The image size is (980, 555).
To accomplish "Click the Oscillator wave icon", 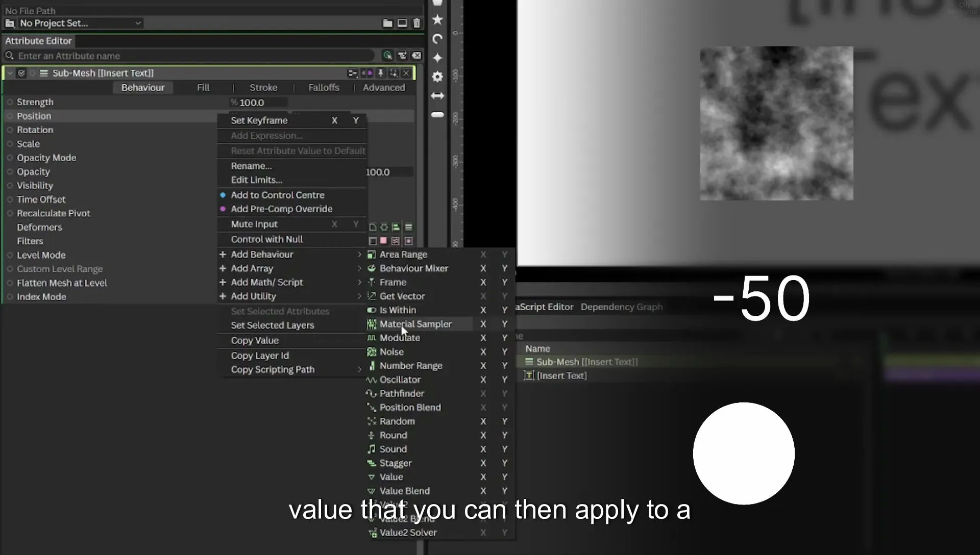I will click(372, 380).
